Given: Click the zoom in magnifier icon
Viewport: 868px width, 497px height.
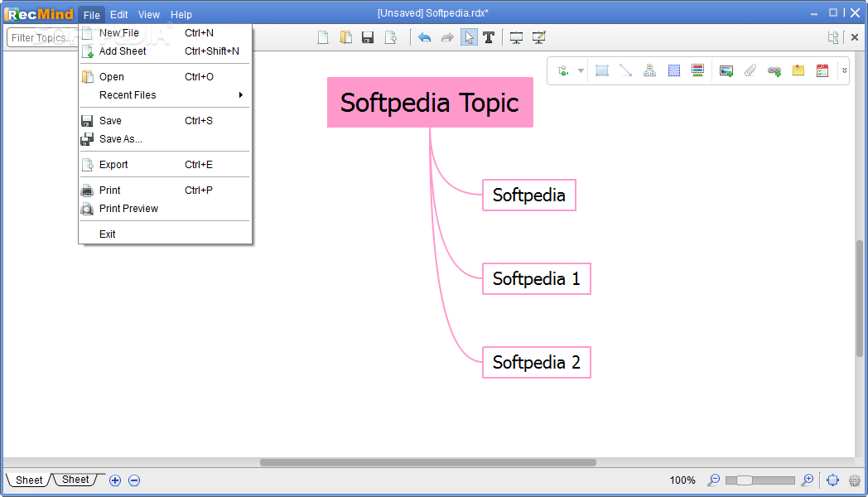Looking at the screenshot, I should [807, 480].
